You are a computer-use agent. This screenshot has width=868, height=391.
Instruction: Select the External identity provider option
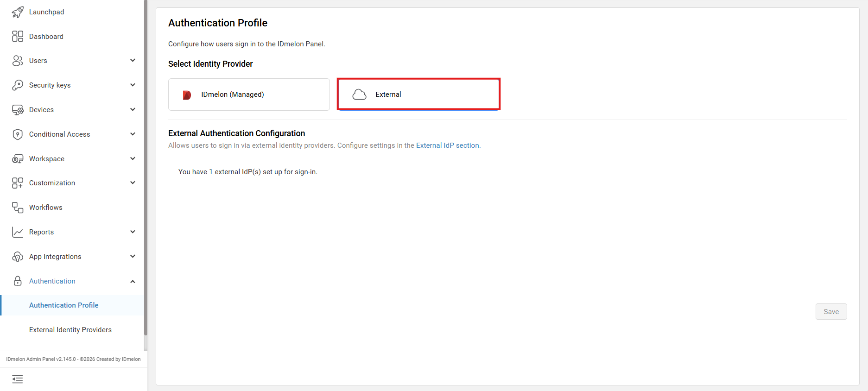(x=418, y=95)
